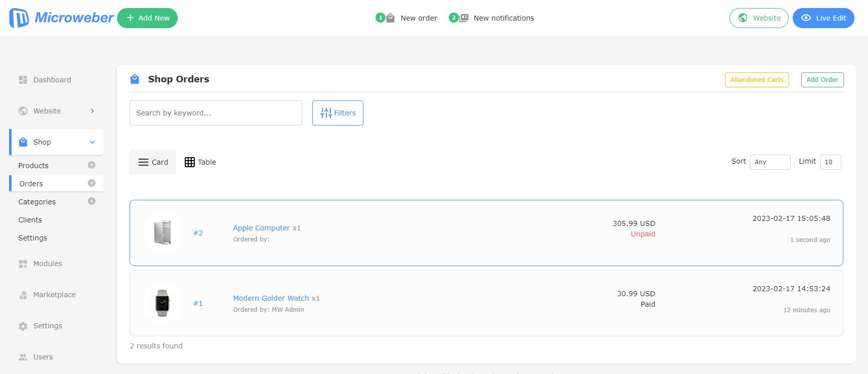The height and width of the screenshot is (374, 868).
Task: Switch to Card view
Action: (x=153, y=162)
